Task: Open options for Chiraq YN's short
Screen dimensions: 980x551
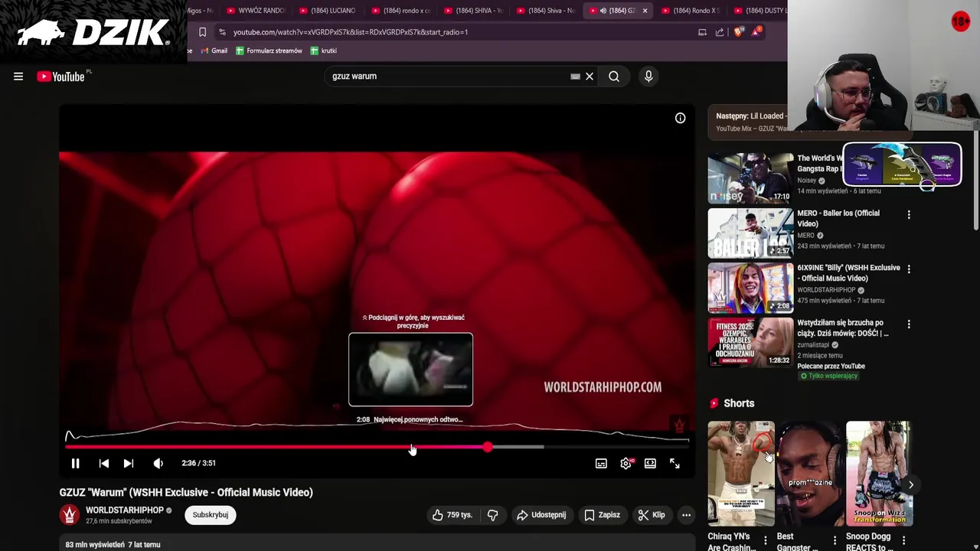Action: 765,541
